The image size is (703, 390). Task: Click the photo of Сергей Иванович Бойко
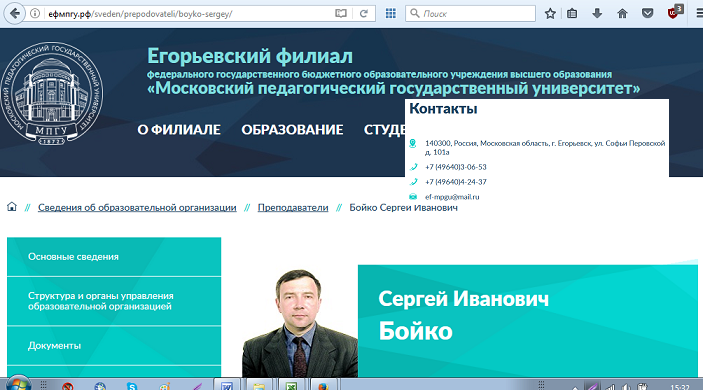pos(300,323)
